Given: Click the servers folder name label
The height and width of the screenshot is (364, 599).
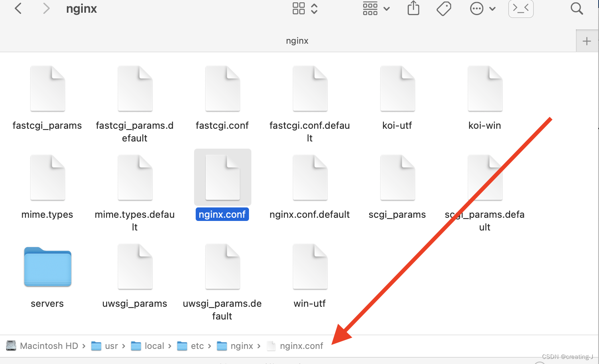Looking at the screenshot, I should 47,304.
